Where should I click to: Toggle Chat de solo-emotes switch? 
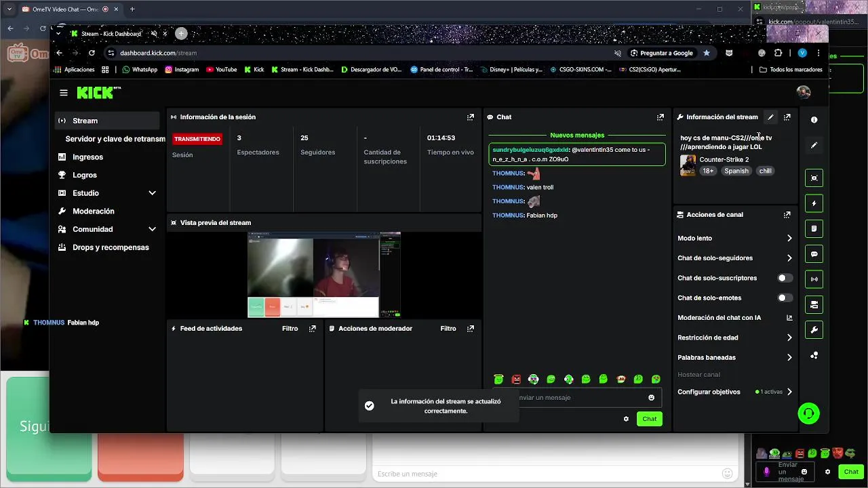tap(785, 298)
